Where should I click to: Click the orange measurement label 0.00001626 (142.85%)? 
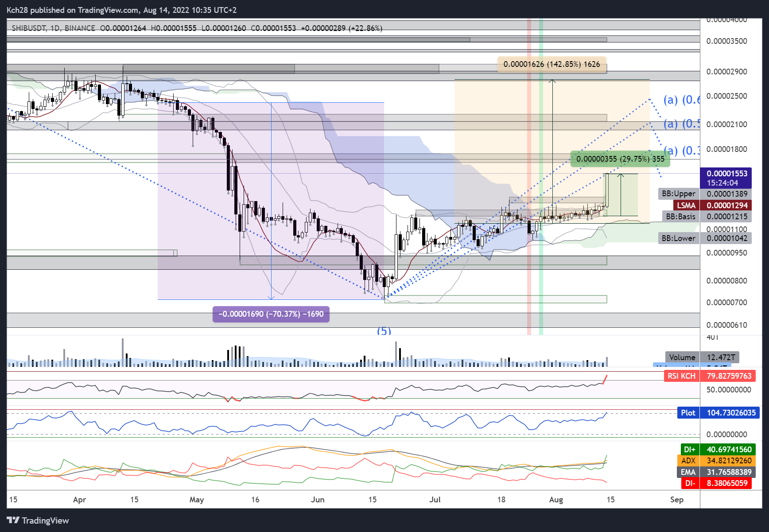552,64
